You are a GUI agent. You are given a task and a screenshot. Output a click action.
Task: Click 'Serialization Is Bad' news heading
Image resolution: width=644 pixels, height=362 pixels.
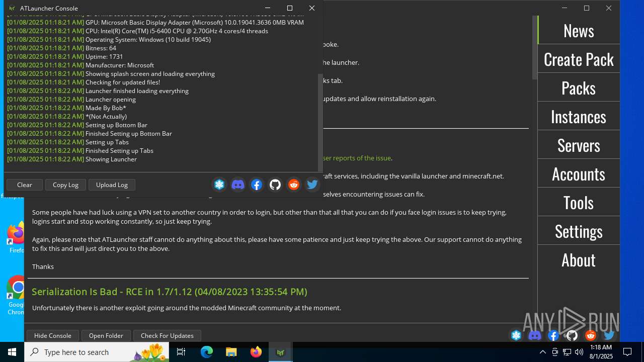point(170,292)
